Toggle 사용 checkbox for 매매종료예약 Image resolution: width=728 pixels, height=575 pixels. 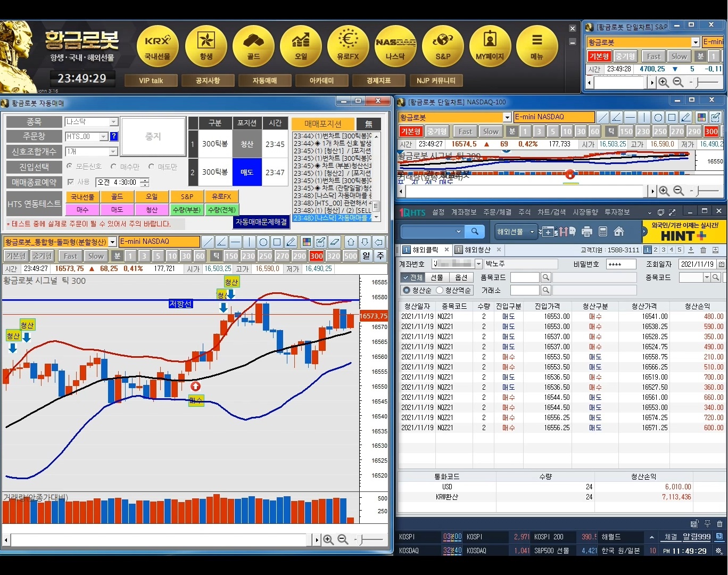(x=70, y=182)
